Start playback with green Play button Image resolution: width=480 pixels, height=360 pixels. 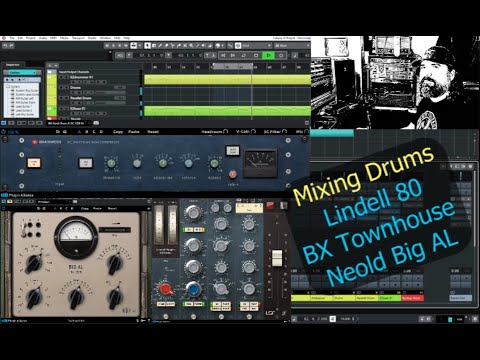click(268, 55)
